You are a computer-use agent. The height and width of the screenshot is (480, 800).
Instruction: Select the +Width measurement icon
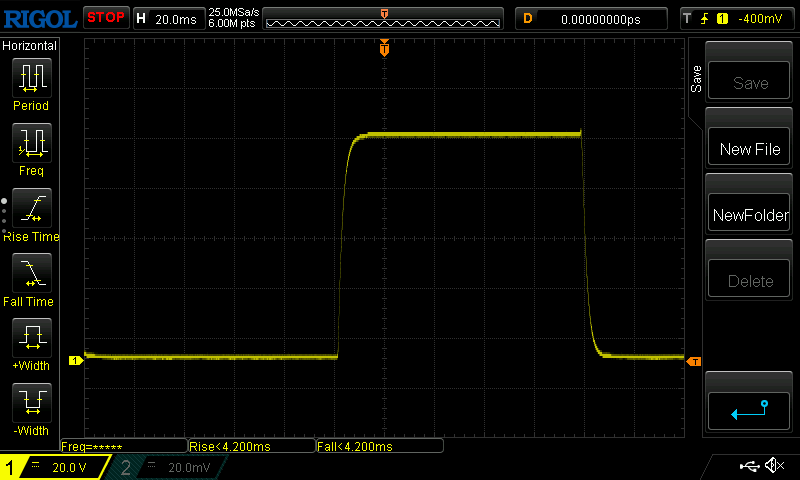click(x=32, y=337)
